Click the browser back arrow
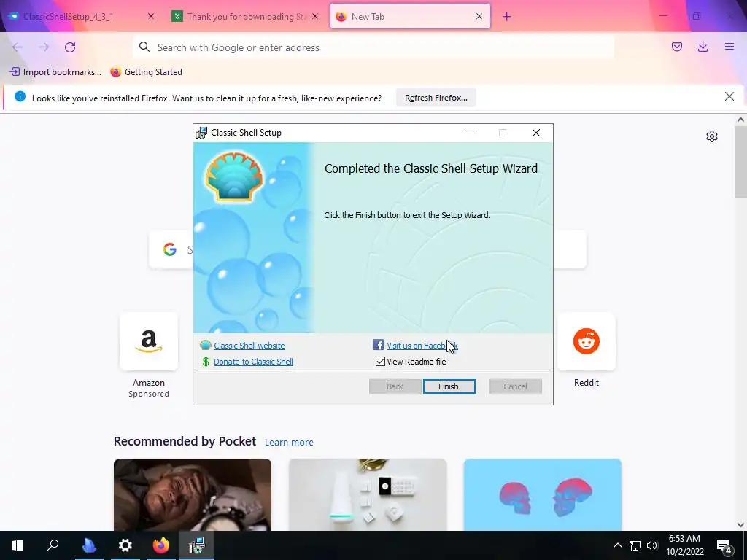Image resolution: width=747 pixels, height=560 pixels. click(18, 47)
